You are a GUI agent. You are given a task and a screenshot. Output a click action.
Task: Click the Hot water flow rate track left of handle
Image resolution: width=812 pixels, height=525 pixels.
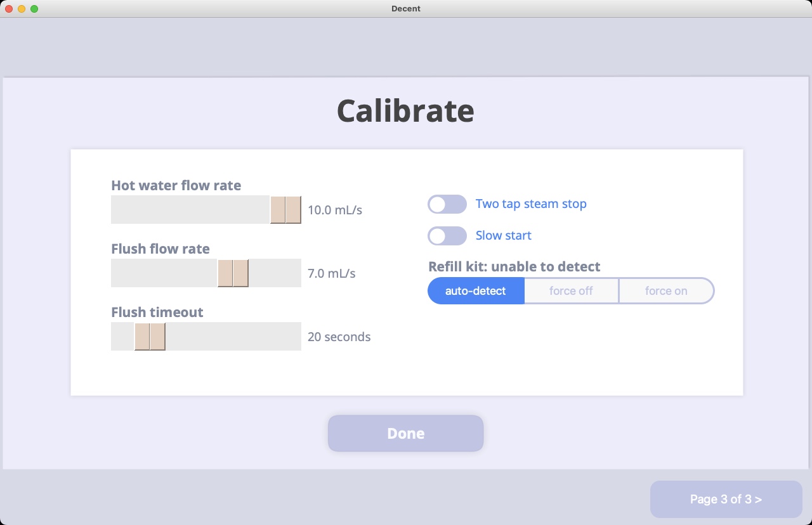pyautogui.click(x=190, y=210)
